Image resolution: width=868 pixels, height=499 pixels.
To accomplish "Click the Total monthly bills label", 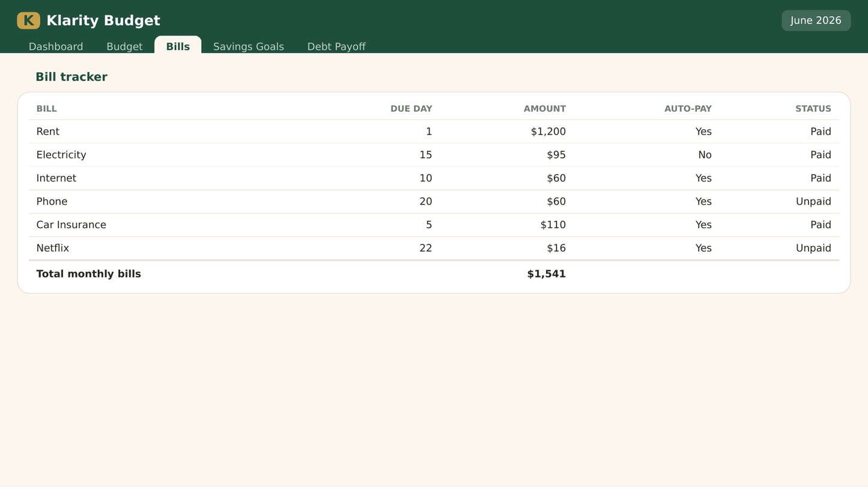I will [89, 274].
